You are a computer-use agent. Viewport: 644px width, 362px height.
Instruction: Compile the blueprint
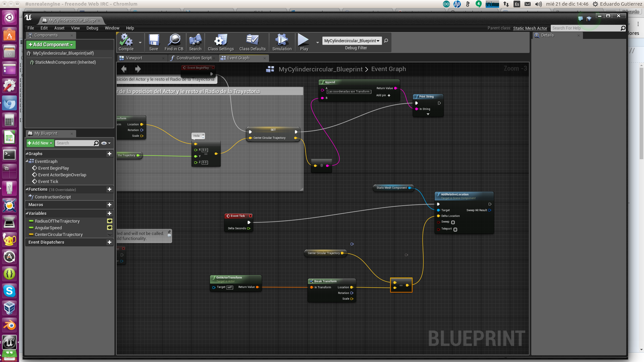pos(126,42)
